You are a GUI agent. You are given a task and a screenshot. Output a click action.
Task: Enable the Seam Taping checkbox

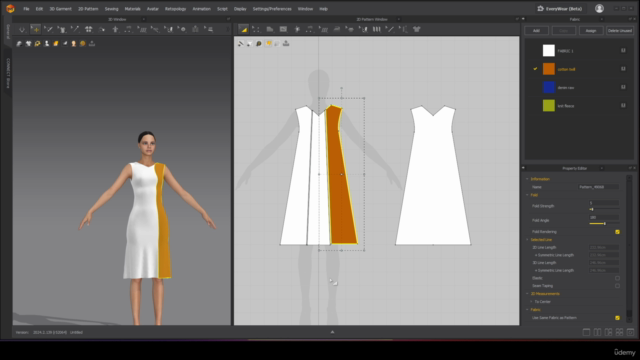[x=617, y=286]
